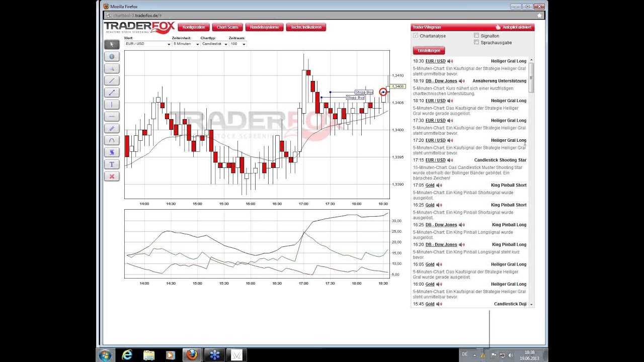Open EUR / USD link at 18:30

pos(436,61)
